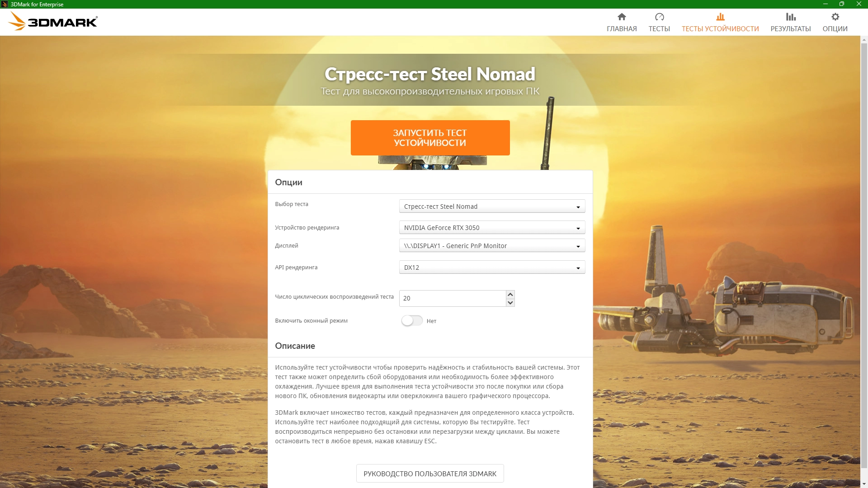The height and width of the screenshot is (488, 868).
Task: Increase loop count with up arrow
Action: pos(510,294)
